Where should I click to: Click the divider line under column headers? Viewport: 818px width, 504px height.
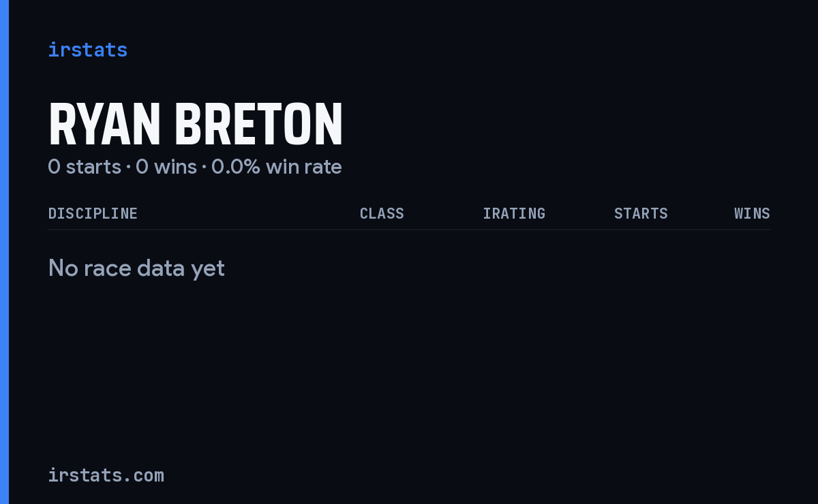point(409,230)
